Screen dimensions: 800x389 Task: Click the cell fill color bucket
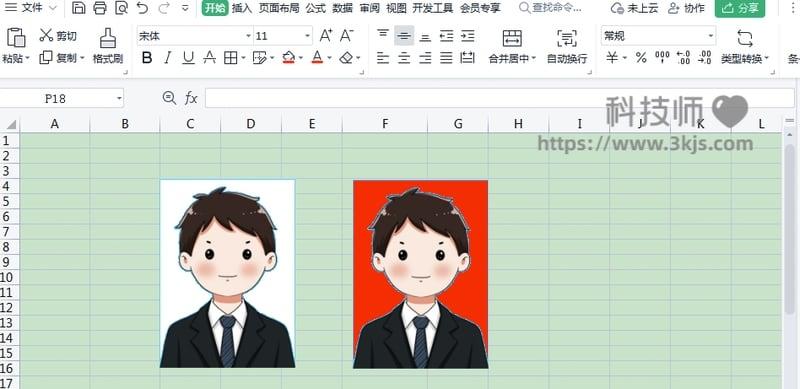[x=288, y=58]
